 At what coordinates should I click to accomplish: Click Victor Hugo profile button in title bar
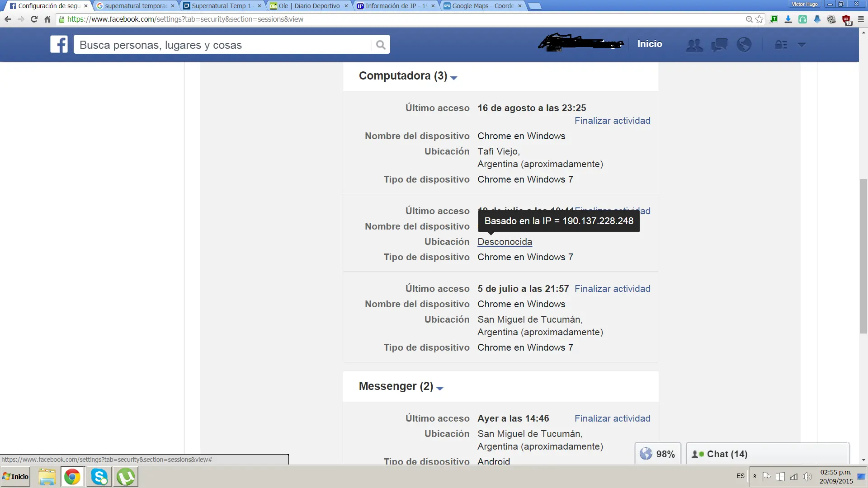tap(805, 4)
